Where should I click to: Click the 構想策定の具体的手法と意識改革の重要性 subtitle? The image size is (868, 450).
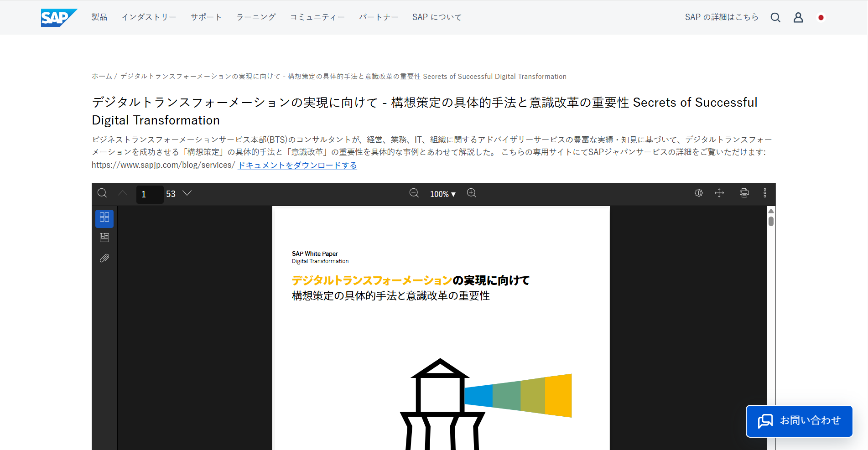391,296
